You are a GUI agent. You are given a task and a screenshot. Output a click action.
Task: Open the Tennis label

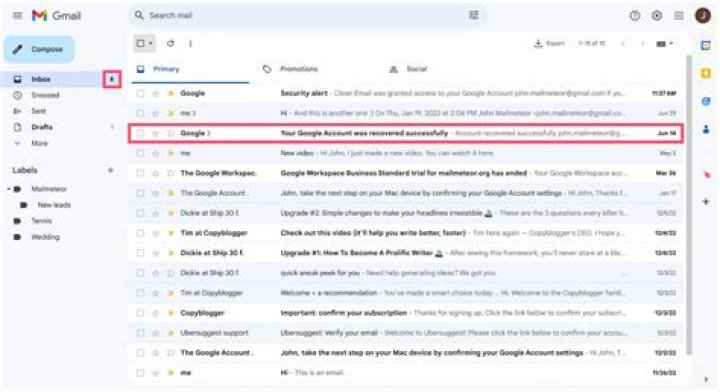41,221
